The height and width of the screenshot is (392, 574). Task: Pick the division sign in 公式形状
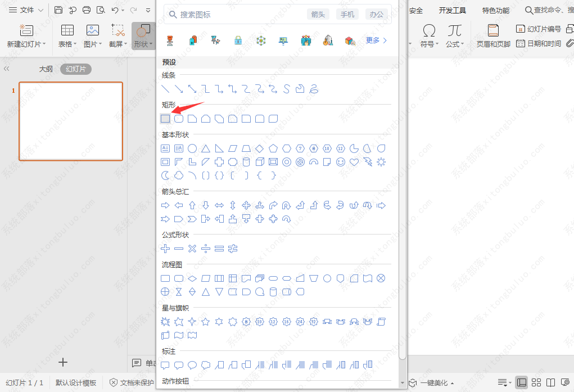[206, 249]
